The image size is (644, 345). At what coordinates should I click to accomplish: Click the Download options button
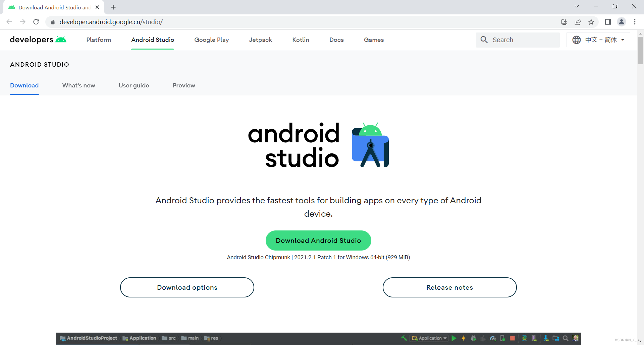187,287
